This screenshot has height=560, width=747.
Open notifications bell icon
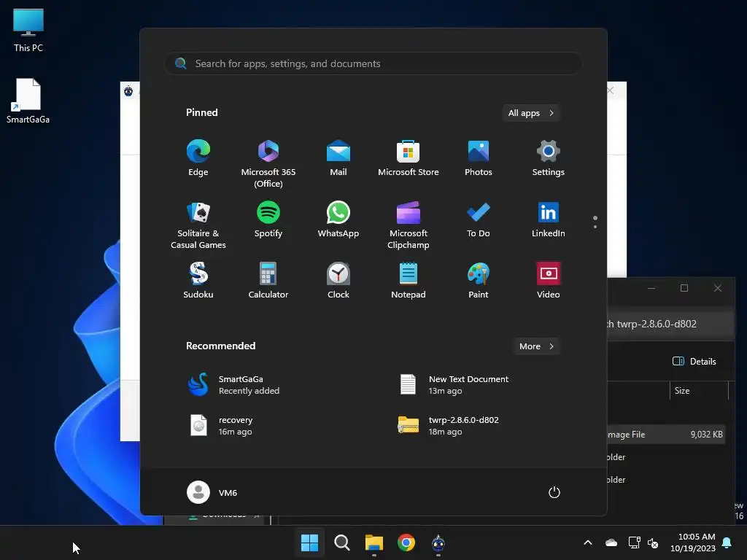pos(727,542)
